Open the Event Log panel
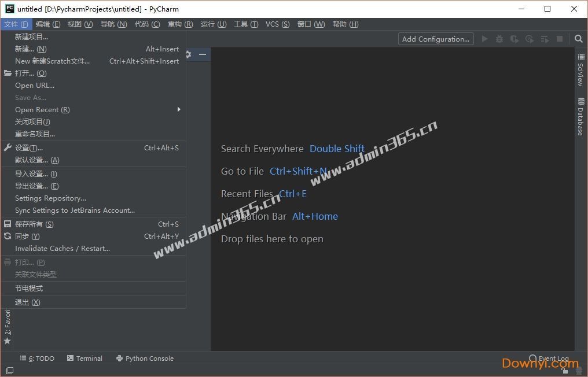Viewport: 588px width, 377px height. 549,358
